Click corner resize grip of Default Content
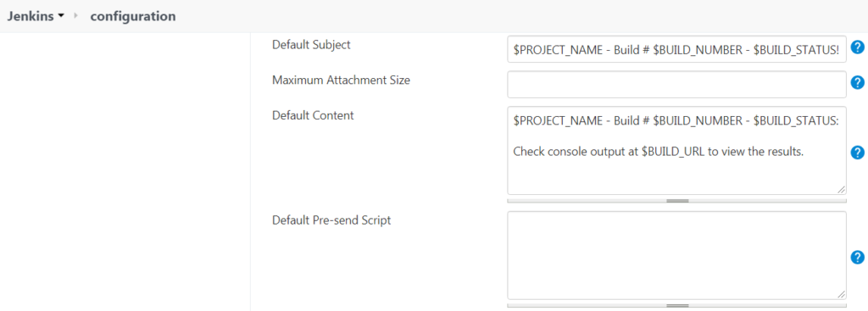868x311 pixels. (841, 190)
